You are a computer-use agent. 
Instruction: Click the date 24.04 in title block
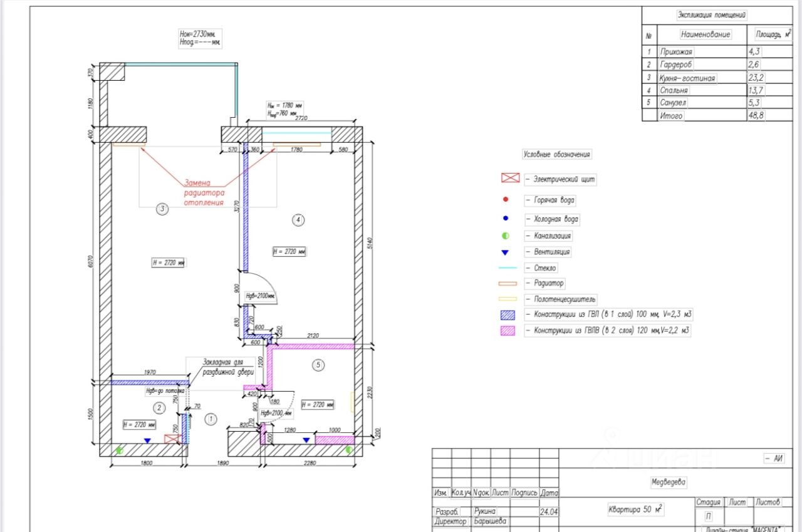coord(549,512)
